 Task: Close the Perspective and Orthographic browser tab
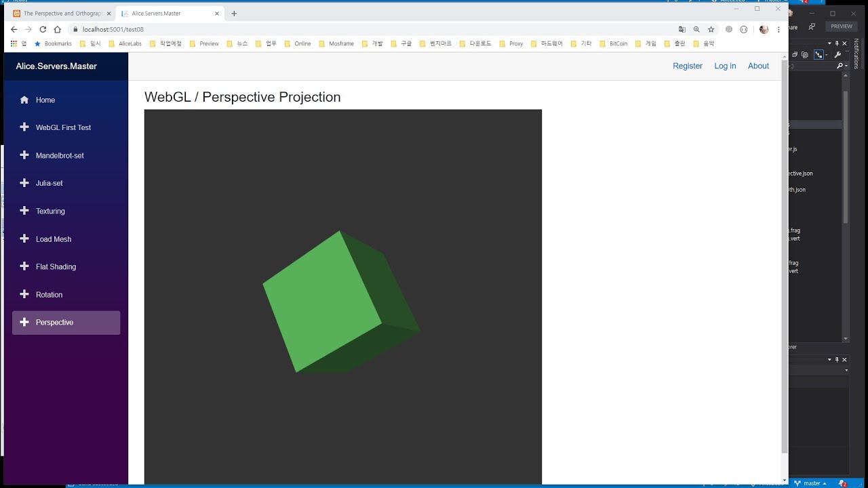coord(108,14)
